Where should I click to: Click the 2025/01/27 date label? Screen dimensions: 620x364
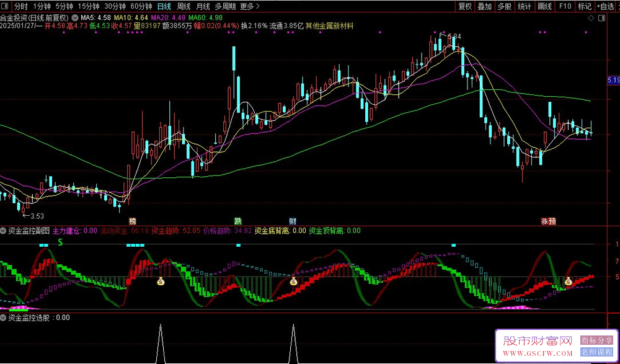point(18,25)
